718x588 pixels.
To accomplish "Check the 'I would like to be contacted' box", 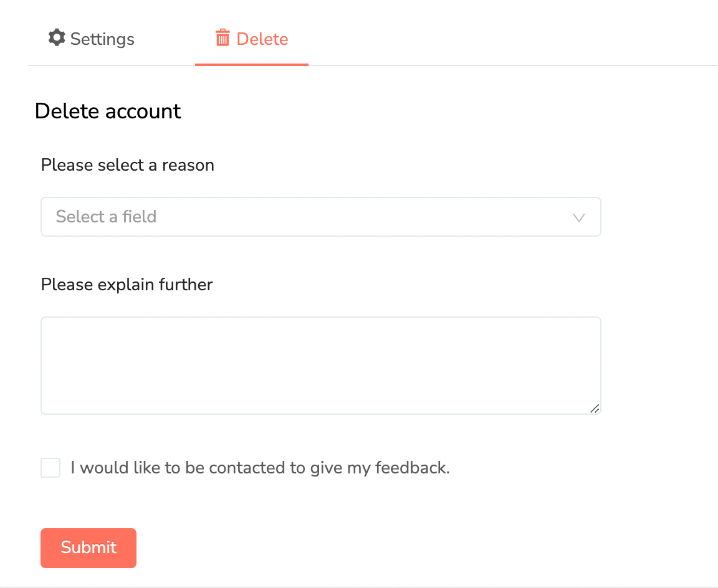I will (x=50, y=468).
